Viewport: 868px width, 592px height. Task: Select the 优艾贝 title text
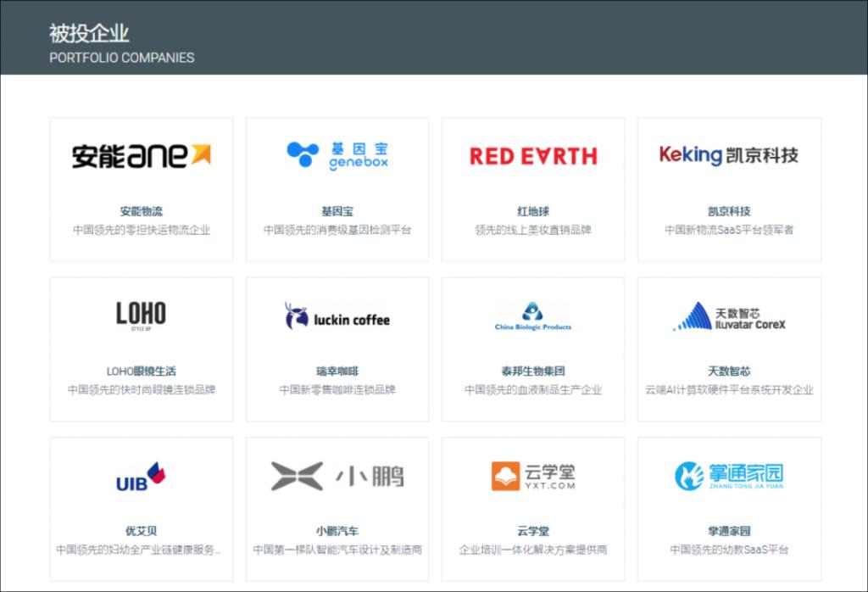(x=142, y=531)
